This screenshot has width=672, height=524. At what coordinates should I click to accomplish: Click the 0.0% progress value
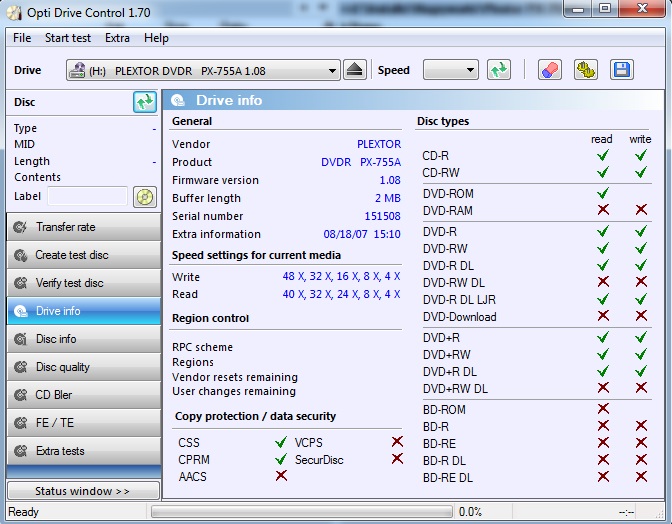tap(470, 512)
